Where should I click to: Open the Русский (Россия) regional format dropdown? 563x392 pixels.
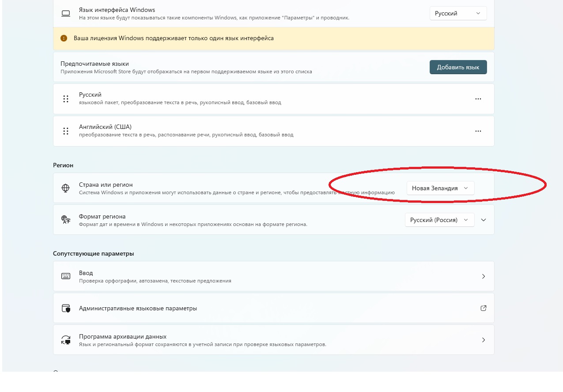point(439,220)
